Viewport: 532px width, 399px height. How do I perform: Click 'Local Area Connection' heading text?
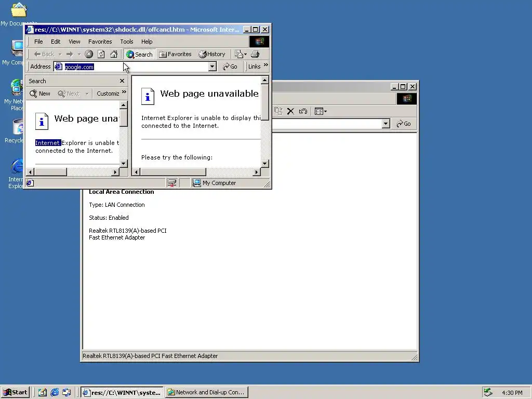tap(122, 192)
